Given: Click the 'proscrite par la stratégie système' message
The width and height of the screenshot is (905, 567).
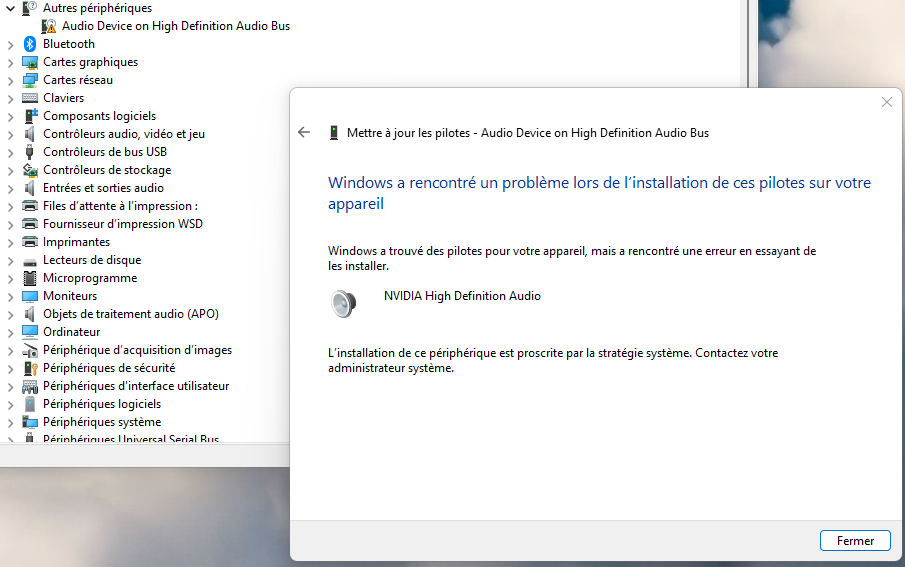Looking at the screenshot, I should coord(553,360).
